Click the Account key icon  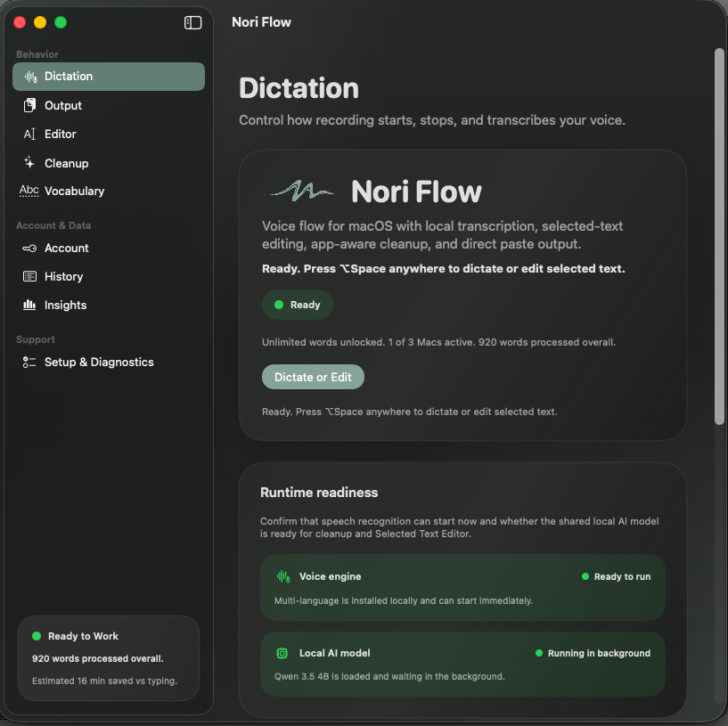pyautogui.click(x=29, y=249)
